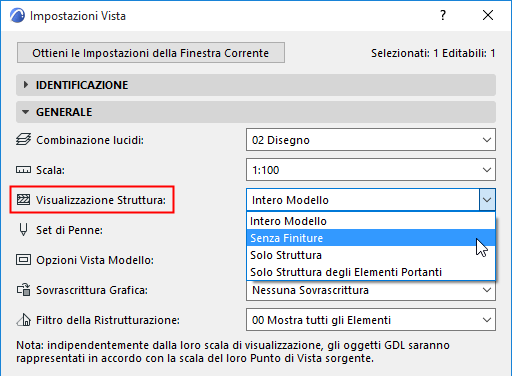The width and height of the screenshot is (512, 376).
Task: Open the Combinazione lucidi dropdown
Action: [x=371, y=140]
